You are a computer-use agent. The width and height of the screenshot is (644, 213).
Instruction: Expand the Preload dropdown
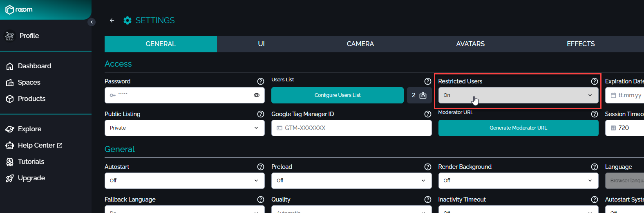(351, 181)
